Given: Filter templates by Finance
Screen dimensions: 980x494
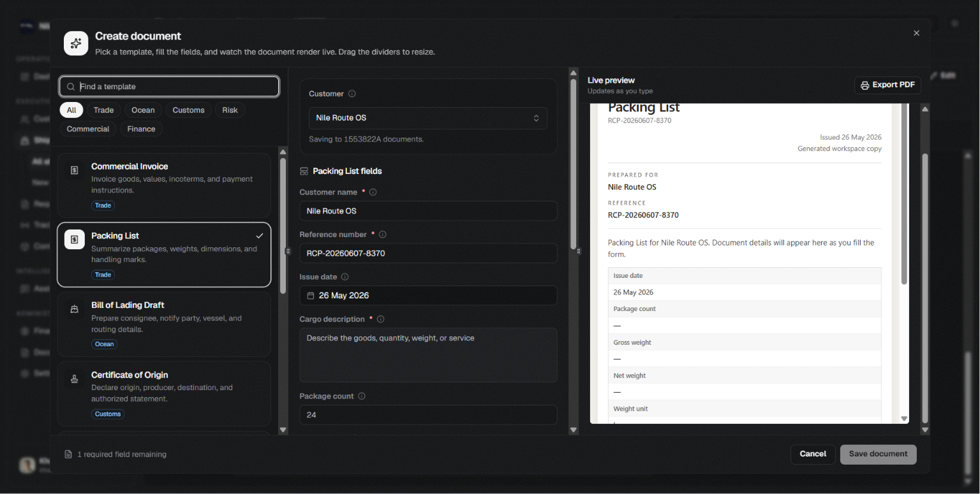Looking at the screenshot, I should point(141,129).
